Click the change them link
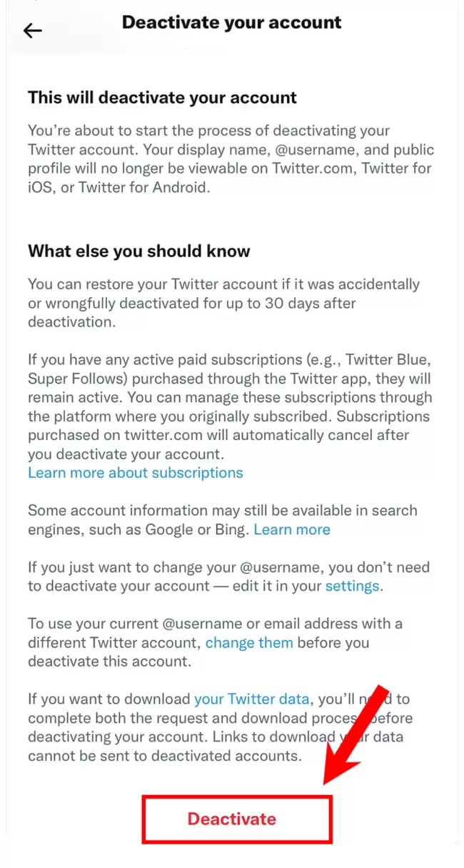The height and width of the screenshot is (868, 464). [x=249, y=642]
